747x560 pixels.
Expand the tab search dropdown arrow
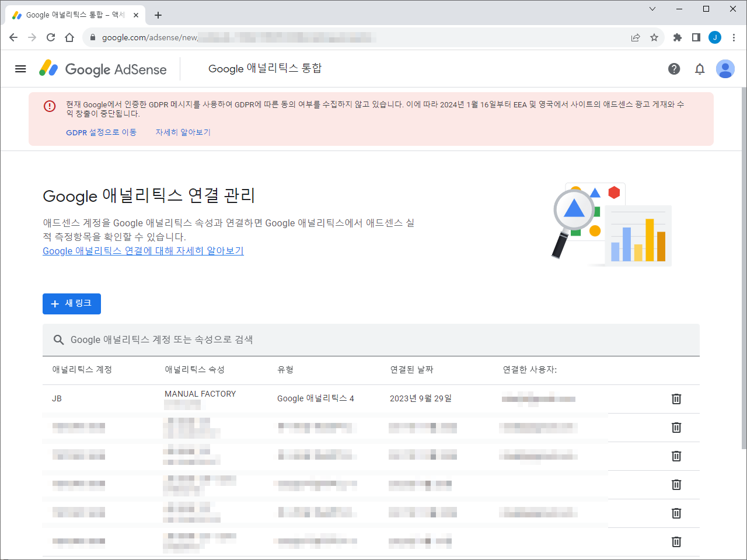coord(652,9)
